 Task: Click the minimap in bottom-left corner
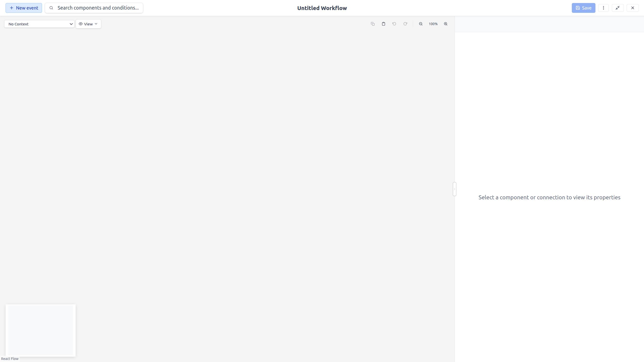click(x=41, y=330)
